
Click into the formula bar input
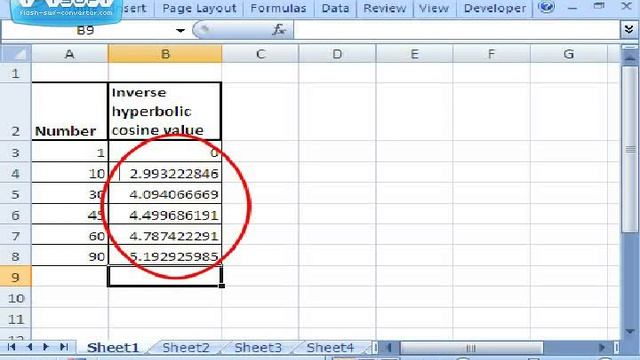tap(456, 30)
